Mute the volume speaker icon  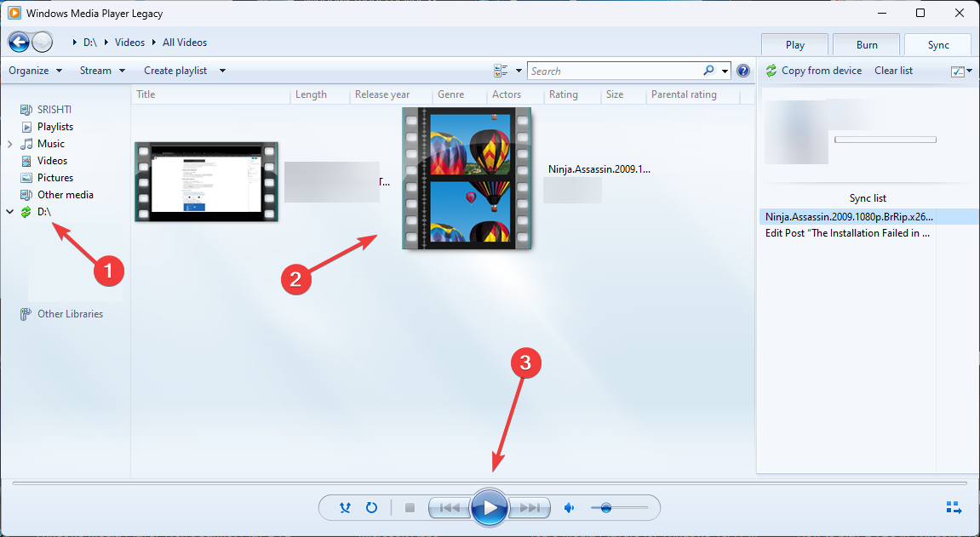(570, 508)
